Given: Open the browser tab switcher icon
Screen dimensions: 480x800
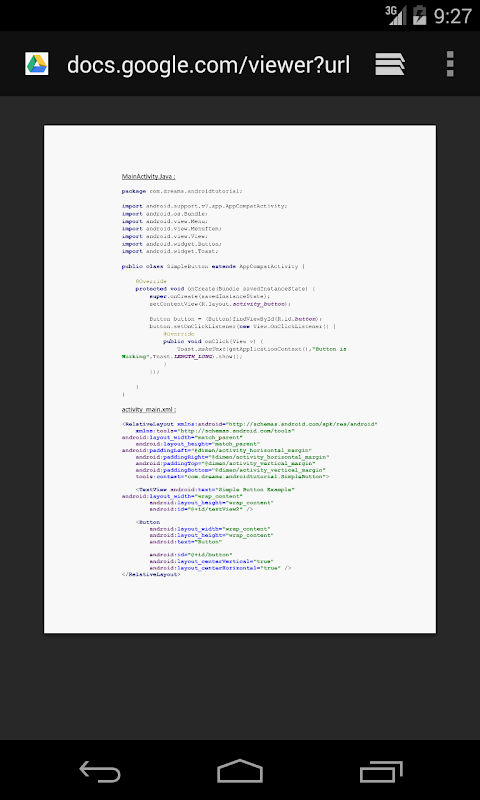Looking at the screenshot, I should (x=390, y=64).
